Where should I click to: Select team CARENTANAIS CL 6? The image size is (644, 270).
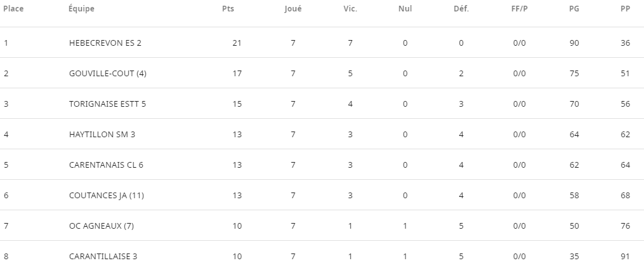coord(106,165)
